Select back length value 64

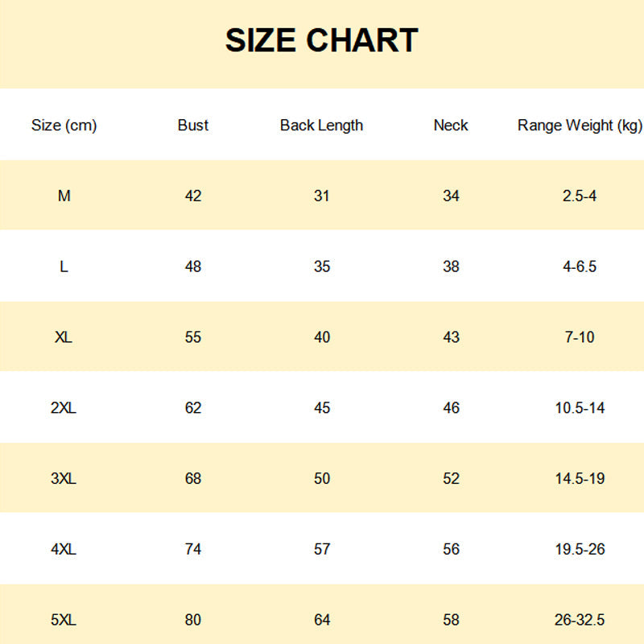(322, 620)
